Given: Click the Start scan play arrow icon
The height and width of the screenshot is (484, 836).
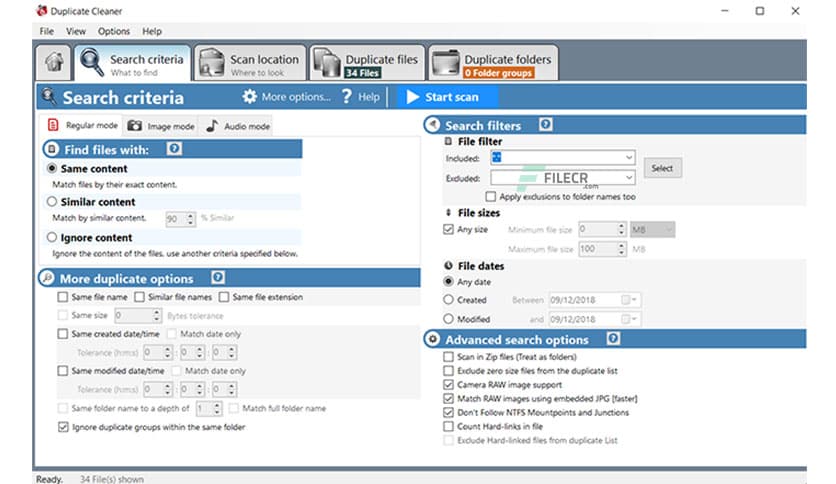Looking at the screenshot, I should click(x=412, y=97).
